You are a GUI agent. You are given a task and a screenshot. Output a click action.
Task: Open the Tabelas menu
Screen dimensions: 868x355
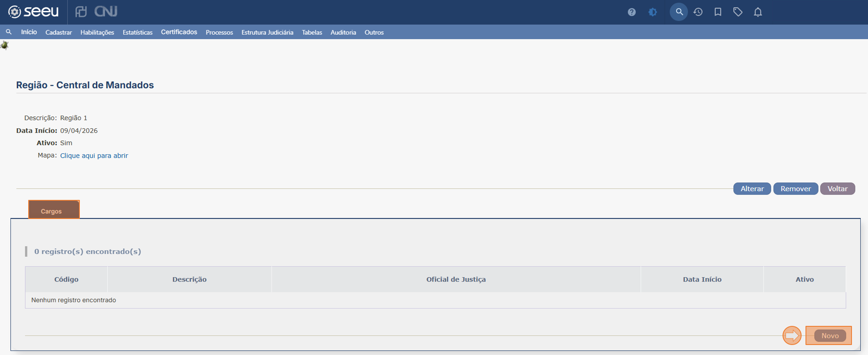click(312, 33)
